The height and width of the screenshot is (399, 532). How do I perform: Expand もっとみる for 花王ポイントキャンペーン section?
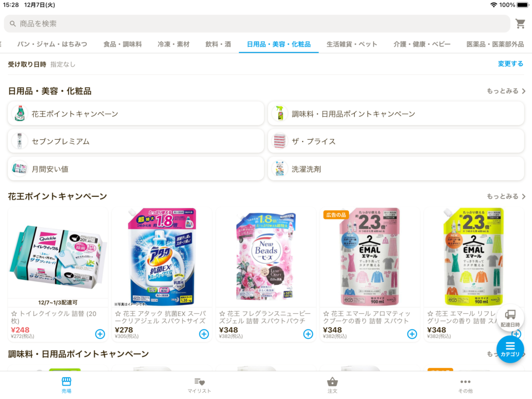(x=506, y=196)
